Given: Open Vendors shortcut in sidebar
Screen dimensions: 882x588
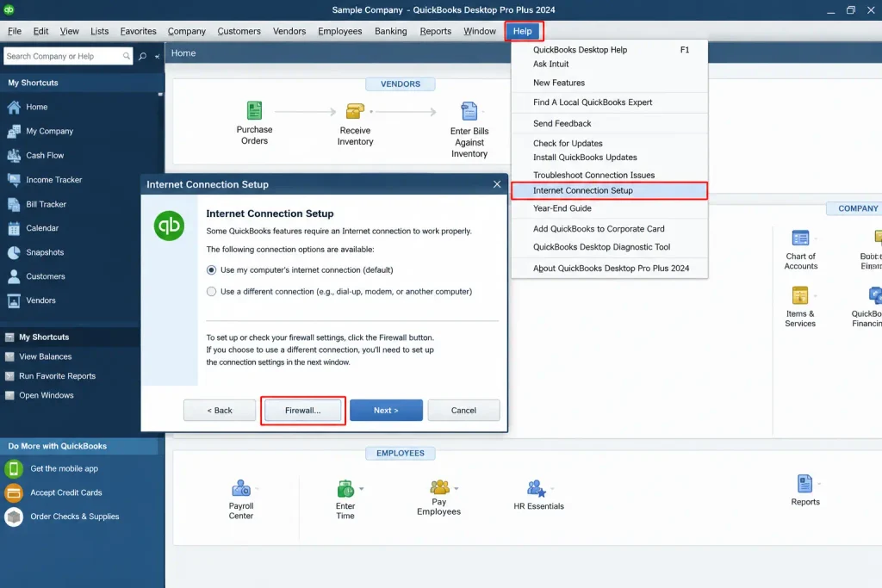Looking at the screenshot, I should click(32, 300).
